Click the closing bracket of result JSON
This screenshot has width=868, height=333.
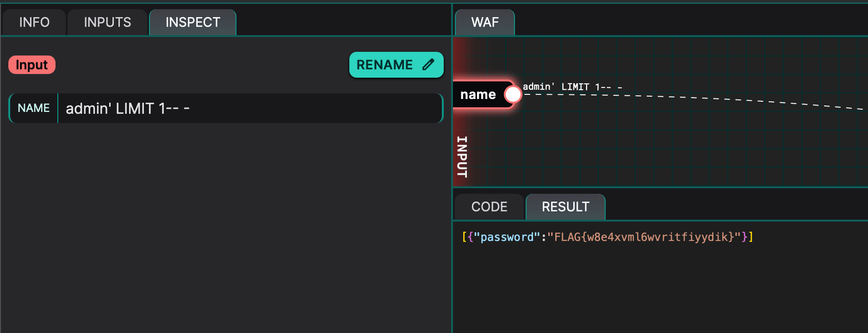pos(751,237)
